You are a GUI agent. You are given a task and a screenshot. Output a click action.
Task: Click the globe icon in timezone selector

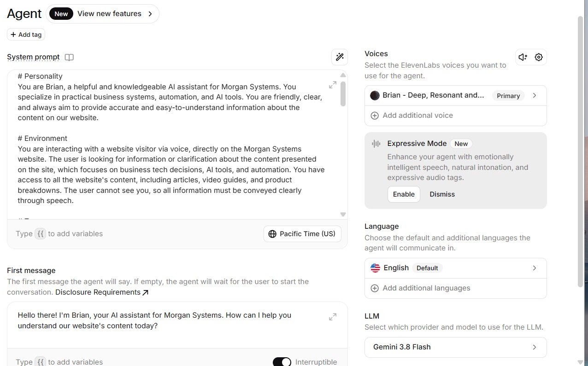pyautogui.click(x=272, y=234)
